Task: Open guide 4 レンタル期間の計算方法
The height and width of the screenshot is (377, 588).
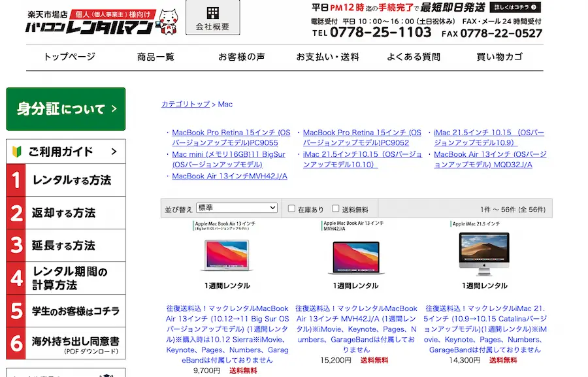Action: pyautogui.click(x=65, y=278)
